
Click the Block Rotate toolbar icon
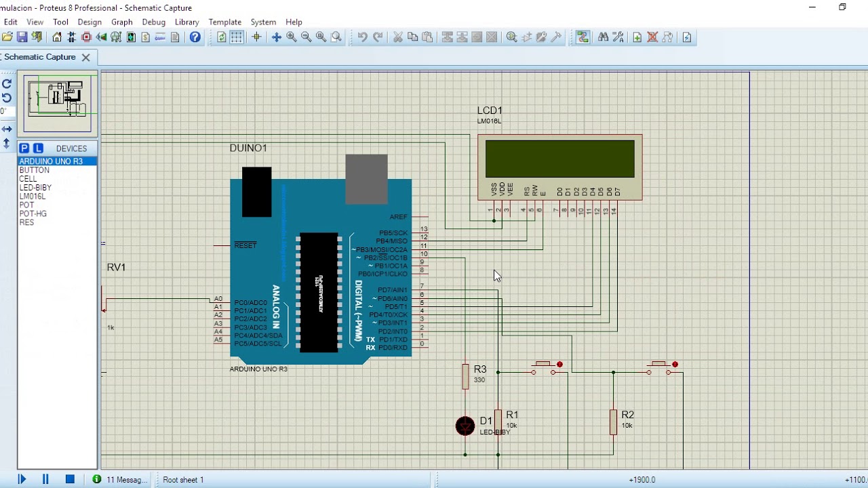coord(477,37)
